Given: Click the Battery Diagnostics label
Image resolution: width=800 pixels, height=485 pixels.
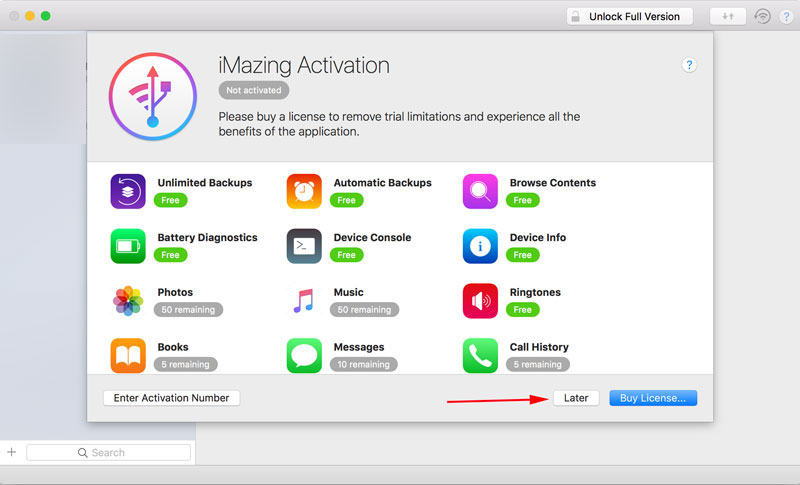Looking at the screenshot, I should click(207, 238).
